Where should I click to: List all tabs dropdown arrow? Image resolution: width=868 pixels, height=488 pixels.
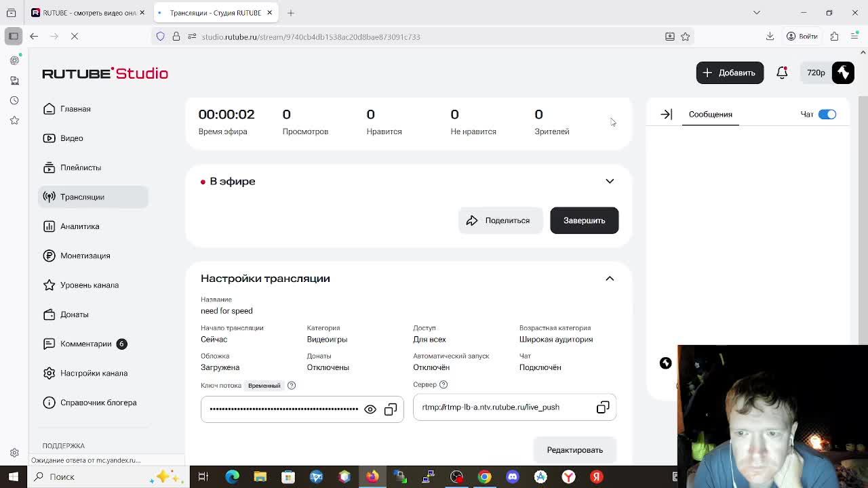[x=757, y=13]
